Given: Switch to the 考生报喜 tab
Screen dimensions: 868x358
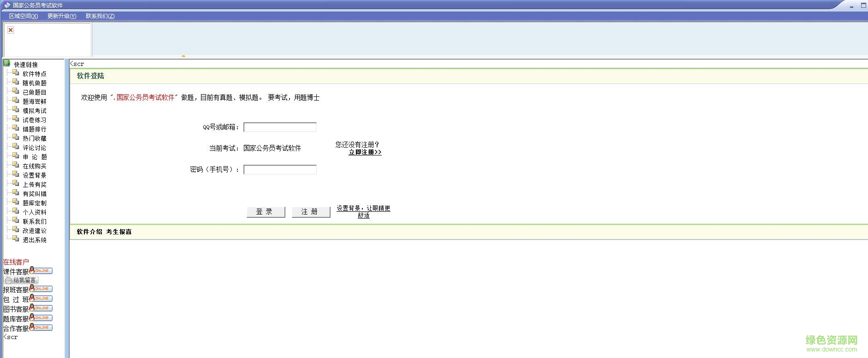Looking at the screenshot, I should (119, 232).
